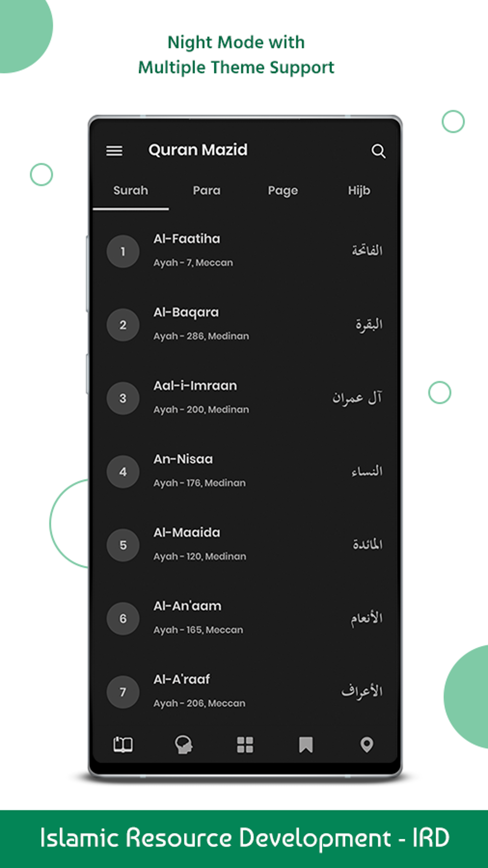This screenshot has height=868, width=488.
Task: Tap the search icon
Action: click(x=378, y=151)
